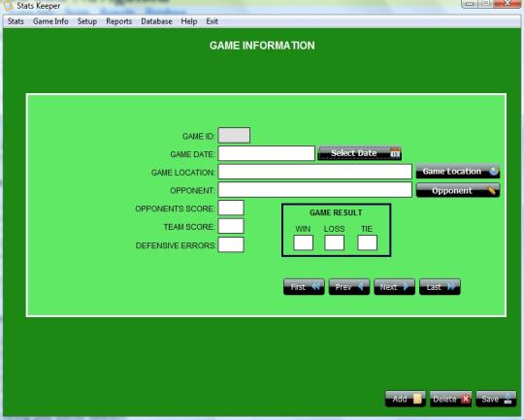
Task: Click the Opponent button
Action: (458, 190)
